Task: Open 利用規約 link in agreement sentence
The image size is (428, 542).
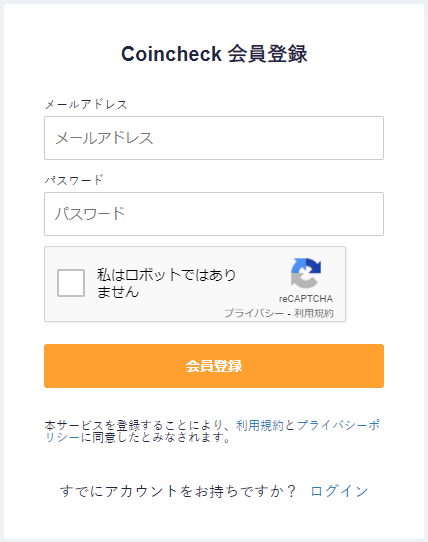Action: (260, 425)
